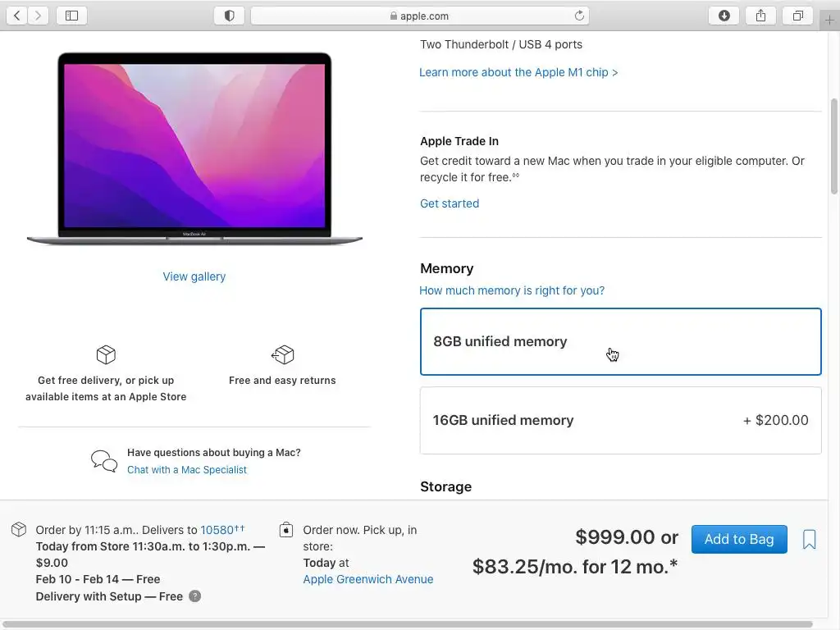Open the Share menu icon
Image resolution: width=840 pixels, height=630 pixels.
pos(760,16)
